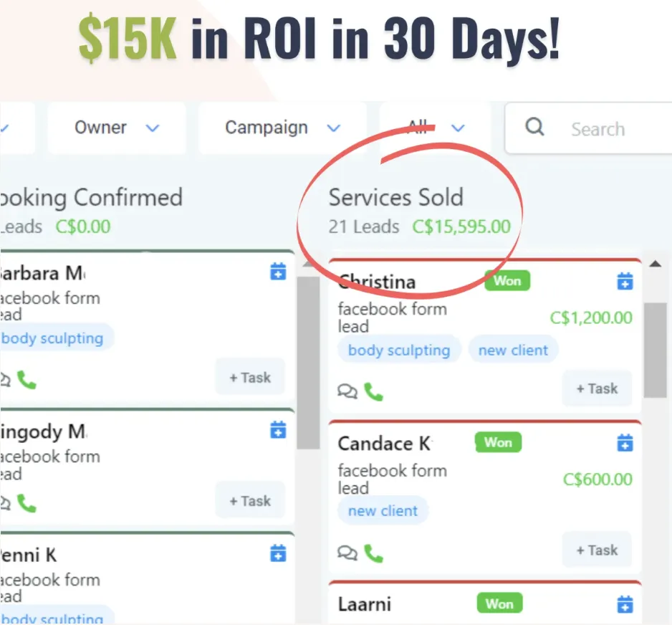
Task: Open conversation icon on Christina's card
Action: [x=347, y=391]
